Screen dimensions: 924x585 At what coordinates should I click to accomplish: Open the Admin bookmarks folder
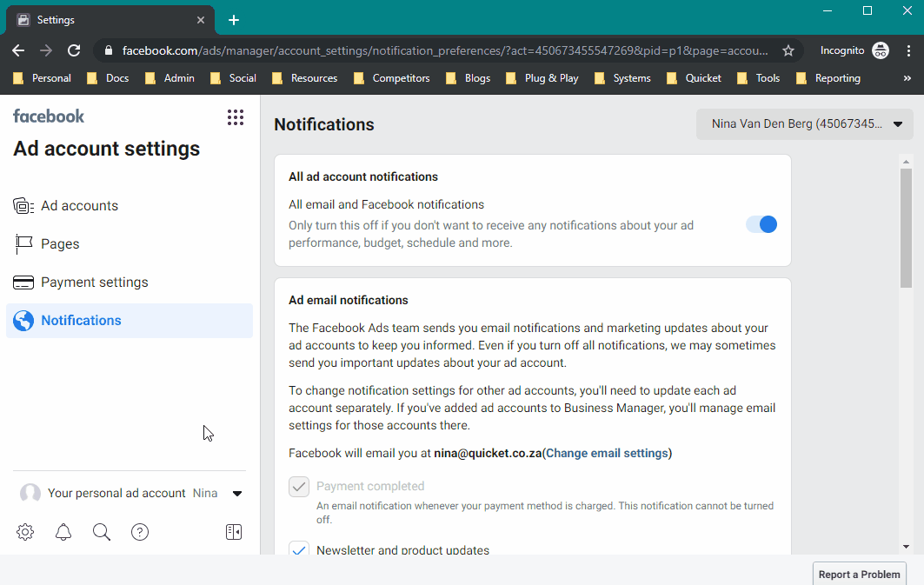pos(170,78)
